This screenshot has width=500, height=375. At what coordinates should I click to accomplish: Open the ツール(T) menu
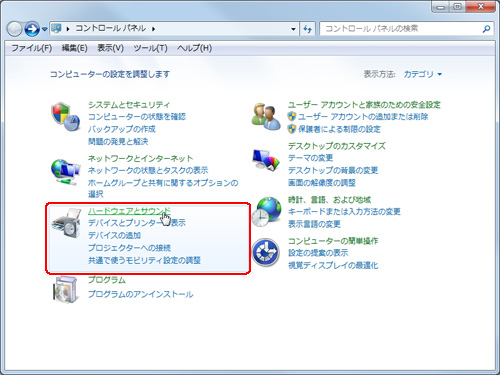tap(150, 48)
